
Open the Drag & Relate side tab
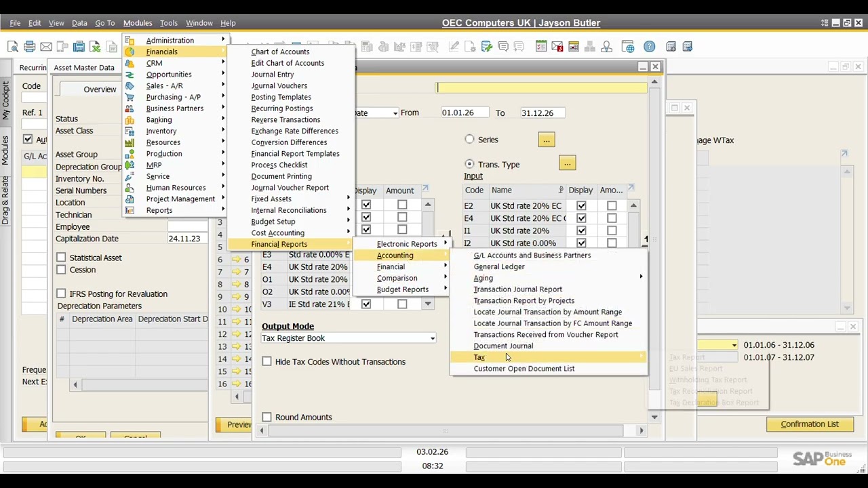click(6, 201)
